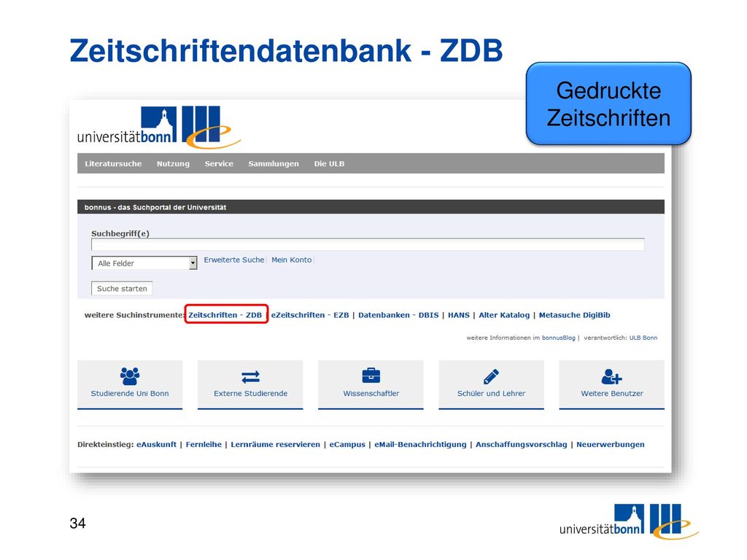The image size is (747, 560).
Task: Open the Fernleihe direct link
Action: (x=204, y=444)
